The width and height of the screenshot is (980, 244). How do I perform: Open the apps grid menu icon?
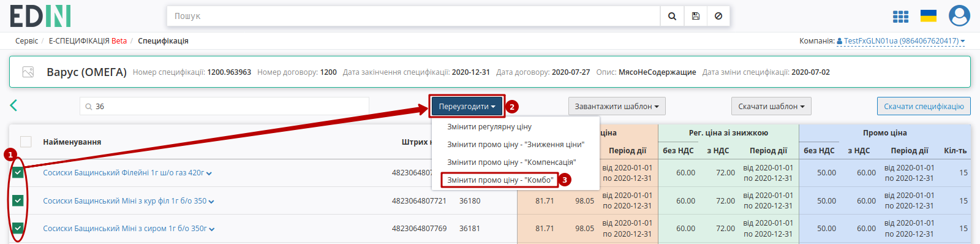(900, 17)
